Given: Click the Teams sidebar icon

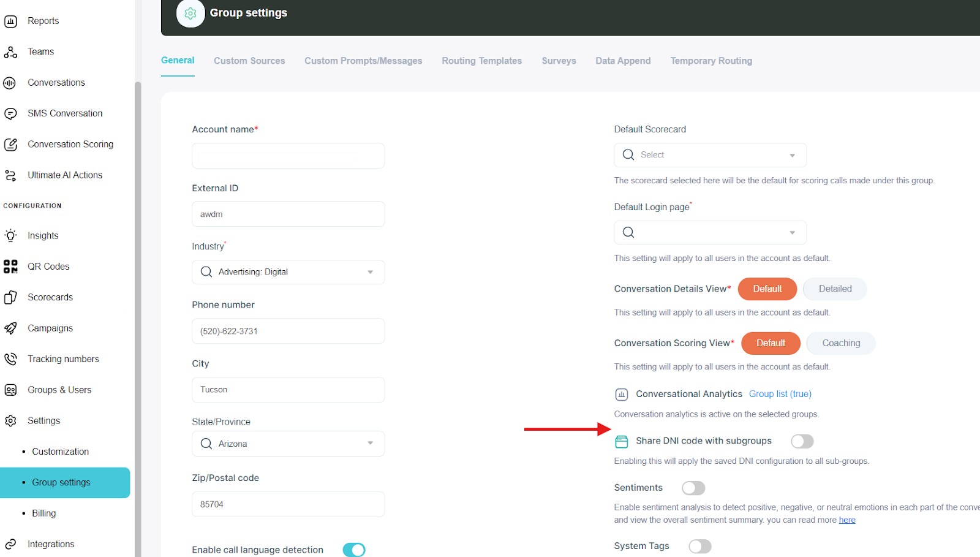Looking at the screenshot, I should pyautogui.click(x=10, y=52).
